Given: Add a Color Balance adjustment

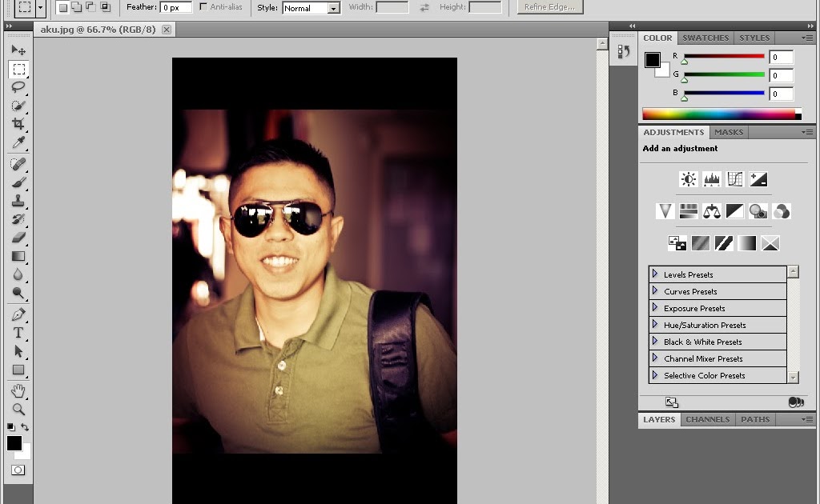Looking at the screenshot, I should (x=712, y=211).
